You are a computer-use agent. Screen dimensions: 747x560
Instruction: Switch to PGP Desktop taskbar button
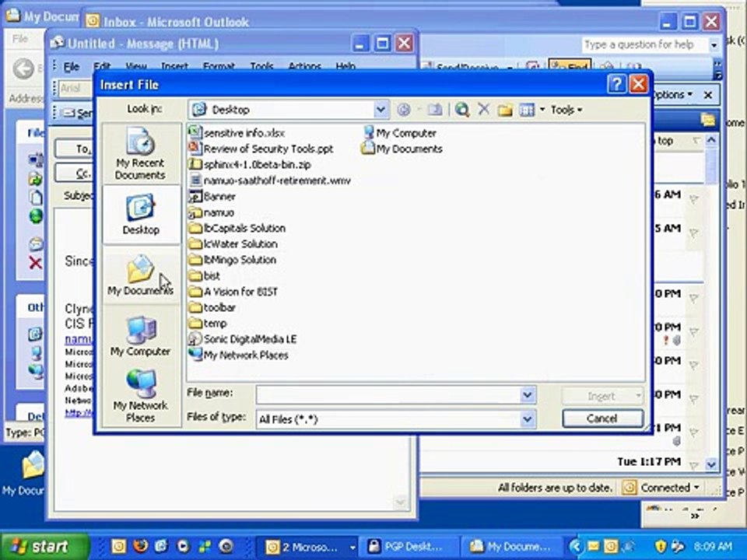point(411,547)
